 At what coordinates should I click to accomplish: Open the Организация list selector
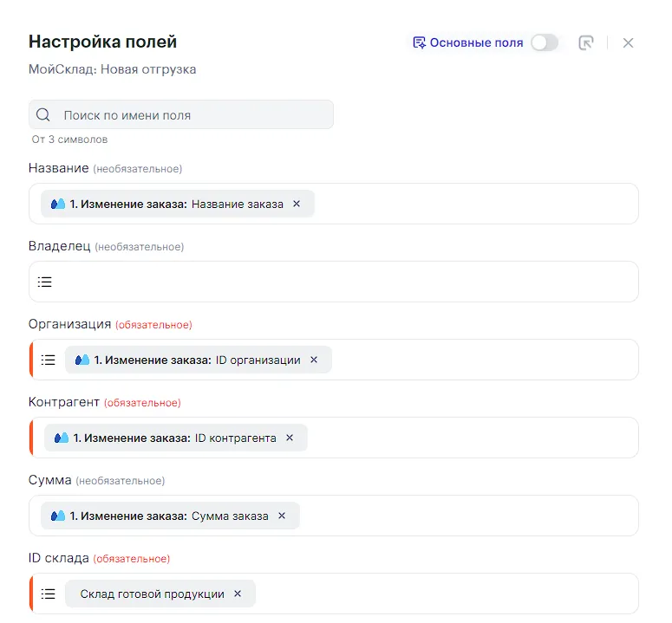(x=49, y=360)
